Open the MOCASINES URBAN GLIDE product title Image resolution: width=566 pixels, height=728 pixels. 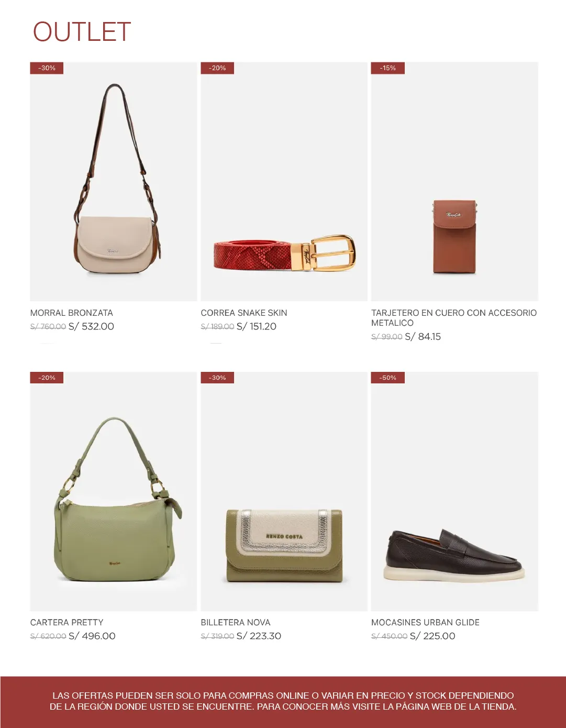[425, 622]
